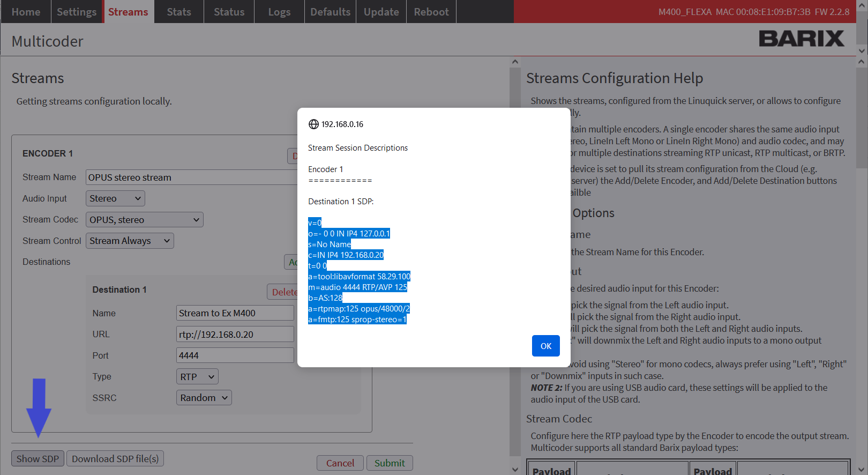
Task: Switch to the Settings tab
Action: point(77,12)
